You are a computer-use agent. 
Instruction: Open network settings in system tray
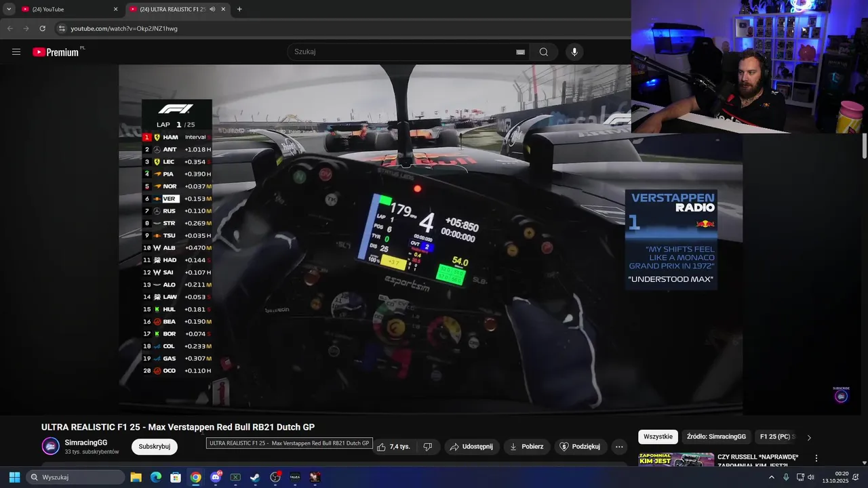(800, 477)
